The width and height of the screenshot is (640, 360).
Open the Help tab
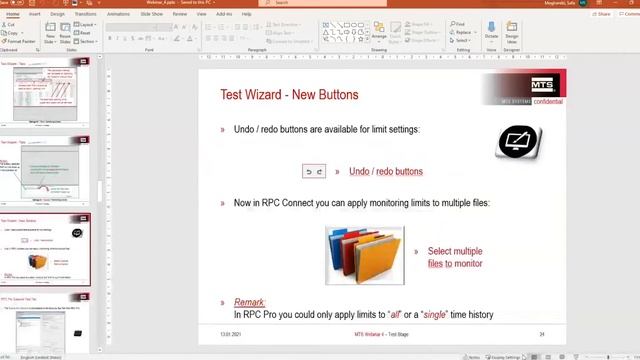247,14
